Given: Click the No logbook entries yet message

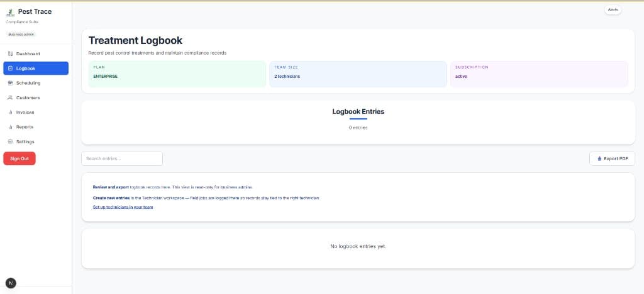Looking at the screenshot, I should [x=358, y=246].
